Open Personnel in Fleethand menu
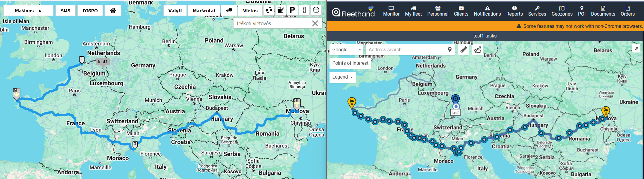 click(438, 11)
